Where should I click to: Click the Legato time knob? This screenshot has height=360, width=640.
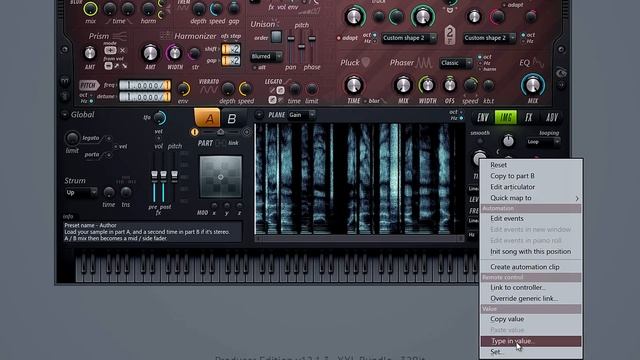[294, 89]
